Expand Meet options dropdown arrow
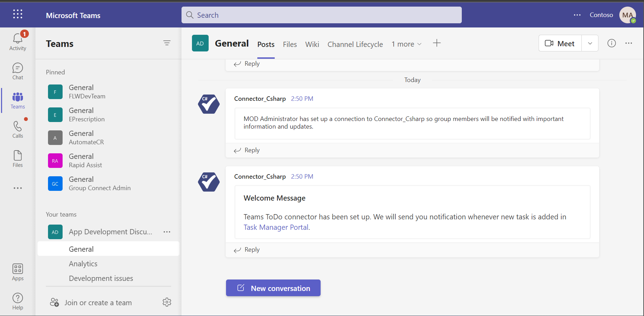 pyautogui.click(x=590, y=43)
